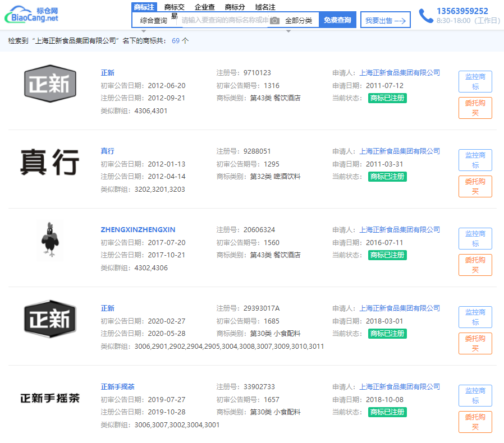This screenshot has width=504, height=443.
Task: Click registration number 9710123
Action: click(x=257, y=73)
